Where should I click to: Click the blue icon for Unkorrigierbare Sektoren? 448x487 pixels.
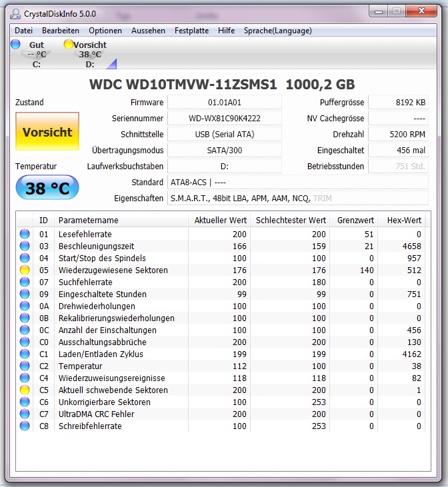click(x=25, y=402)
